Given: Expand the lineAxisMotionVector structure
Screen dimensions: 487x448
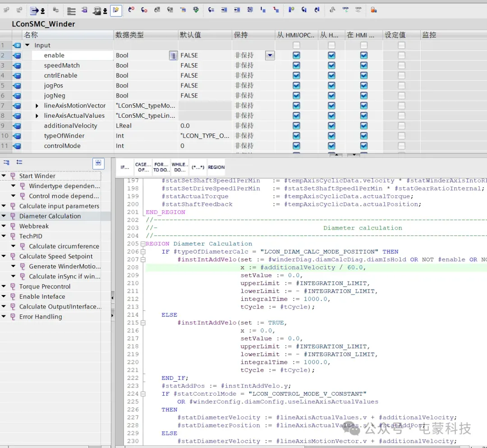Looking at the screenshot, I should pyautogui.click(x=37, y=106).
